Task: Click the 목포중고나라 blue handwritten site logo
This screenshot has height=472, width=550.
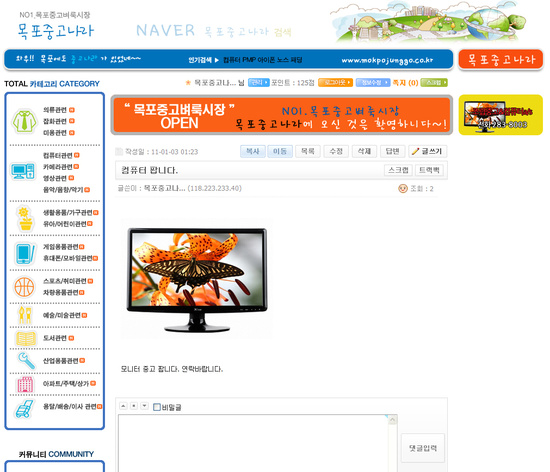Action: coord(56,31)
